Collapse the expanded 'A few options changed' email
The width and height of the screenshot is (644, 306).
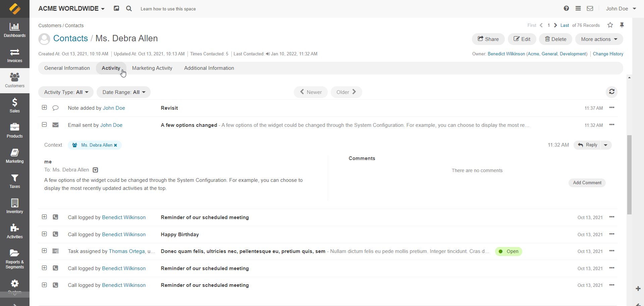tap(44, 125)
